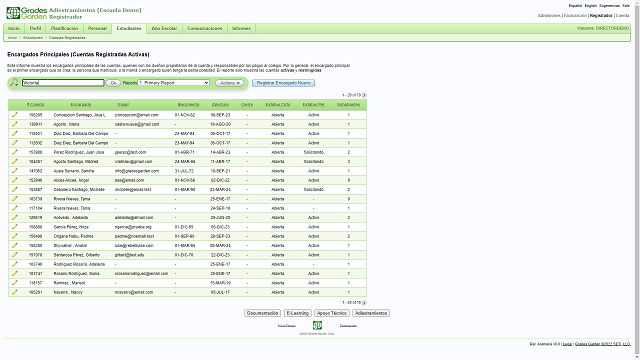Edit the Ramirez, Marisol row
Screen dimensions: 640x360
pyautogui.click(x=15, y=282)
